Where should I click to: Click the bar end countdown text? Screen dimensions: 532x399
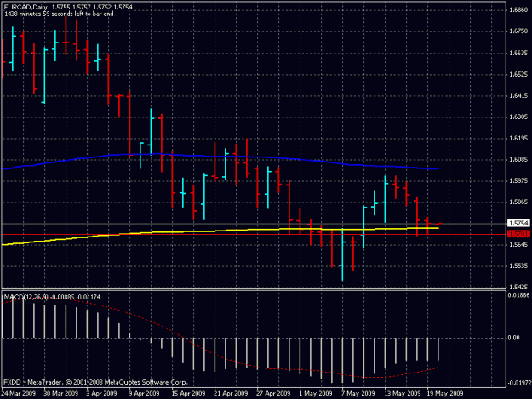click(x=59, y=14)
